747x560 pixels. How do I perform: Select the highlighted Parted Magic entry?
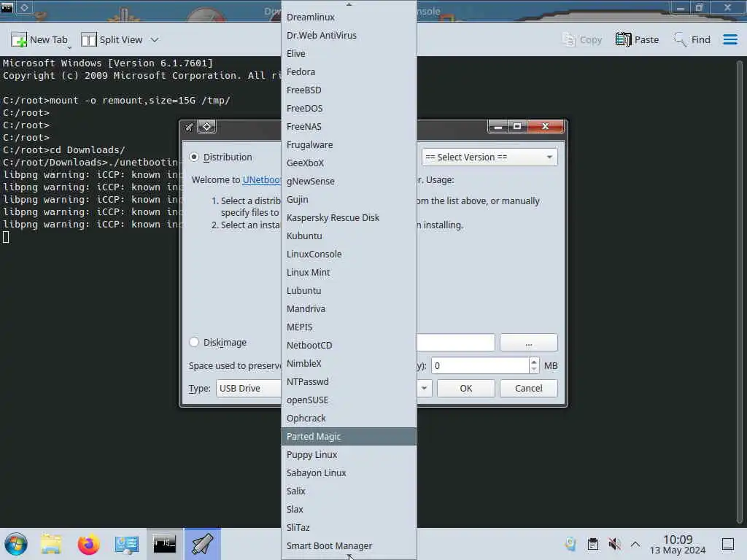tap(349, 436)
